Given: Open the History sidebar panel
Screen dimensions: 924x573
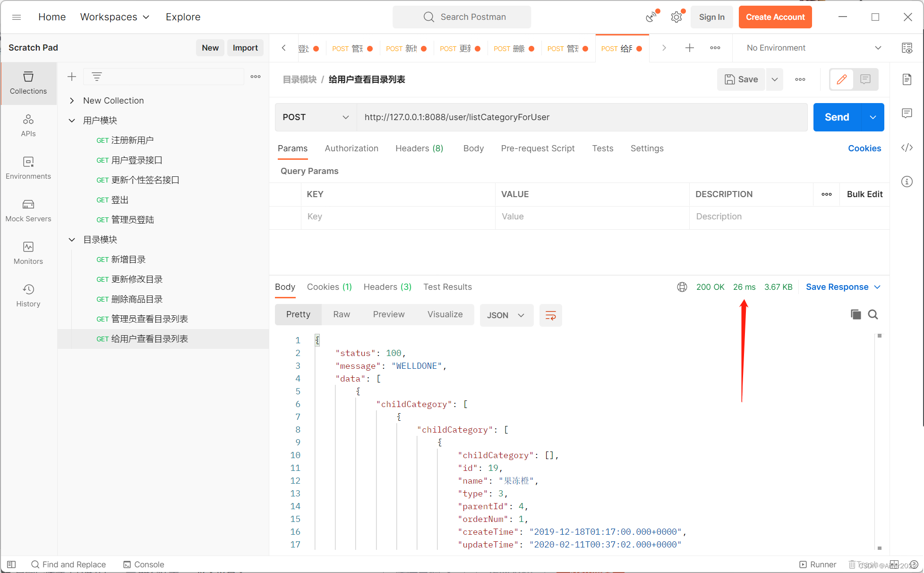Looking at the screenshot, I should (x=28, y=295).
